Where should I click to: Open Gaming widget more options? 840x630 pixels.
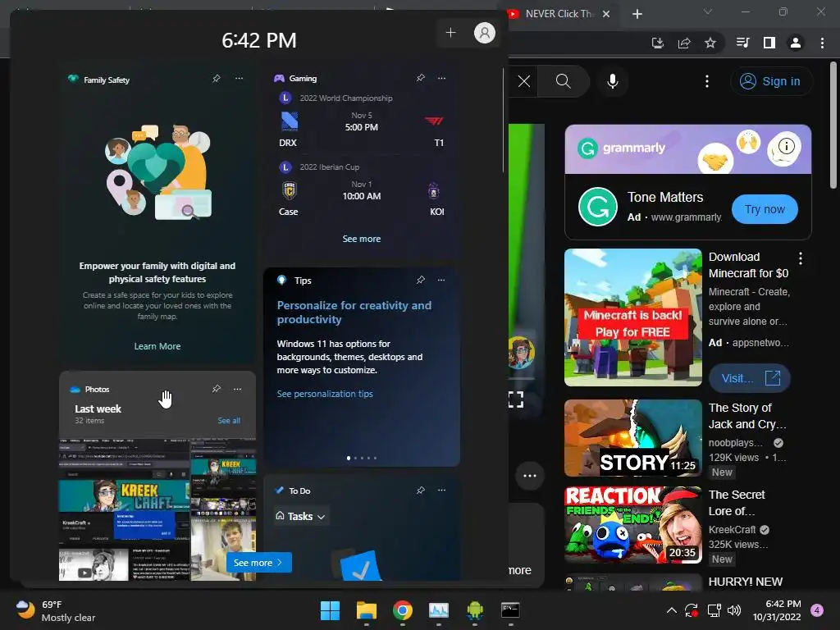coord(441,78)
